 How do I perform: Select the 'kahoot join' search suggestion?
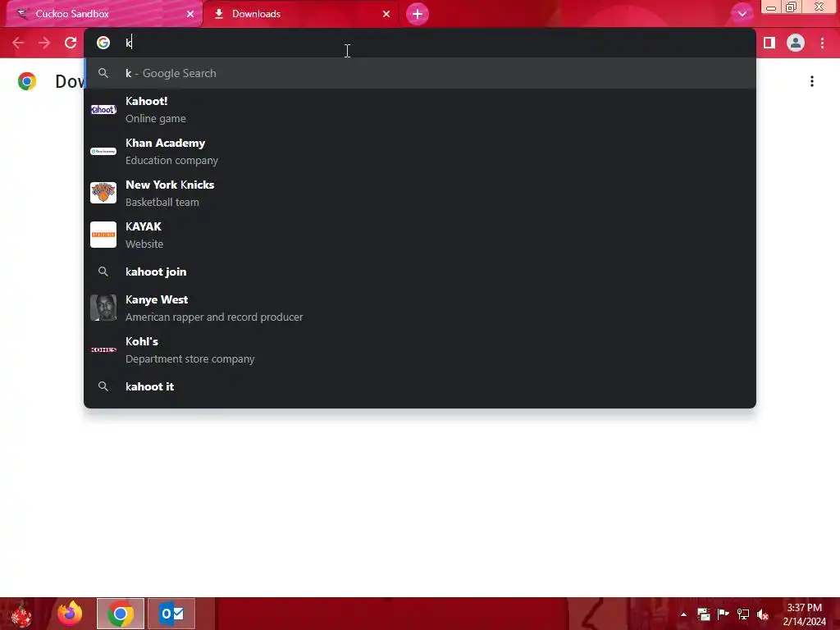(x=420, y=272)
